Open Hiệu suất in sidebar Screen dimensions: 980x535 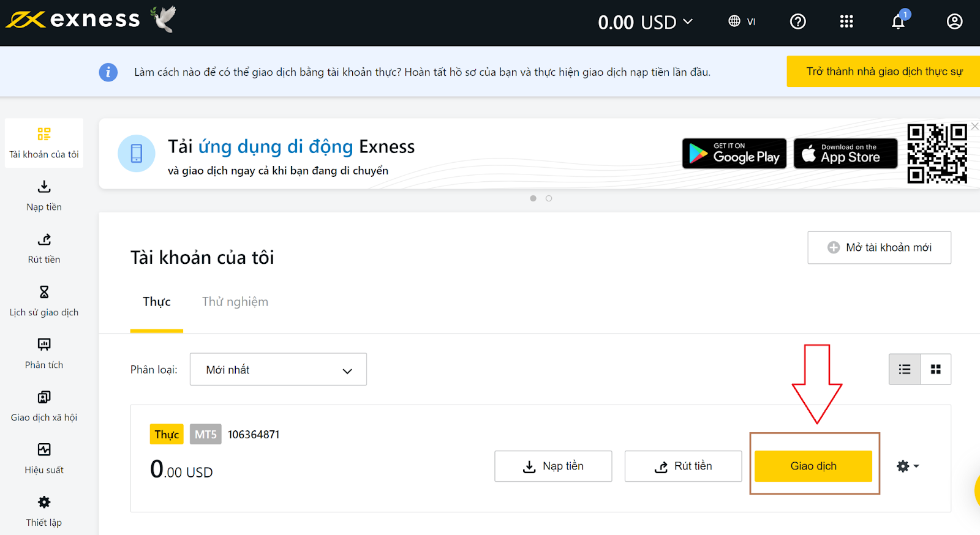pyautogui.click(x=44, y=459)
